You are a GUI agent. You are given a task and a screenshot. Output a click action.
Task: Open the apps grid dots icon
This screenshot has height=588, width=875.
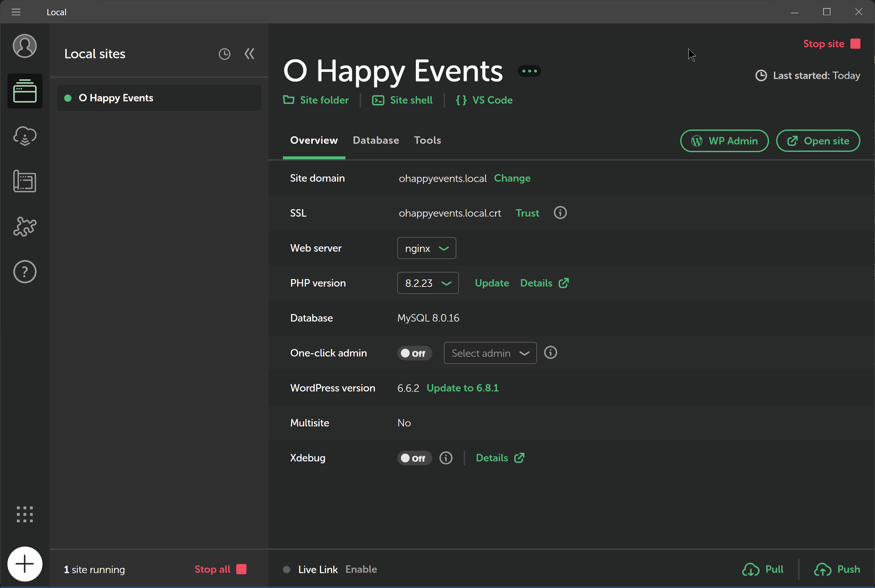[25, 514]
